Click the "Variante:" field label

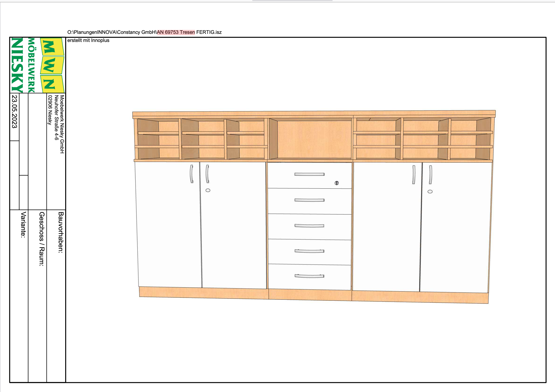[x=23, y=225]
